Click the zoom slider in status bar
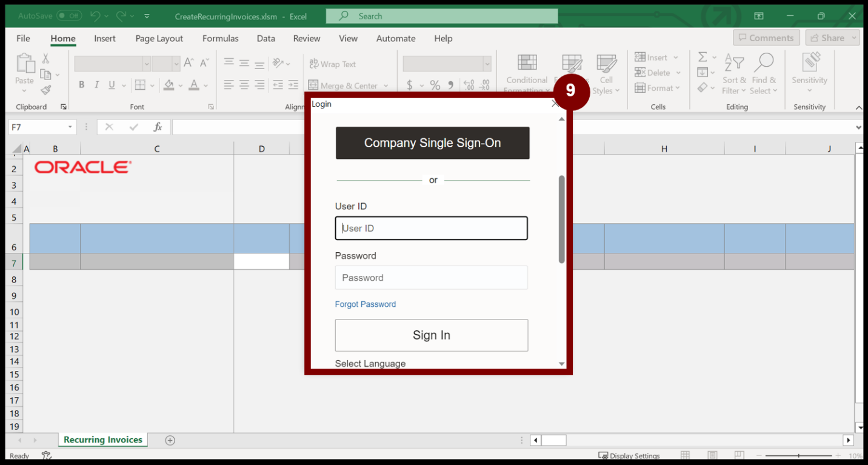 coord(798,455)
